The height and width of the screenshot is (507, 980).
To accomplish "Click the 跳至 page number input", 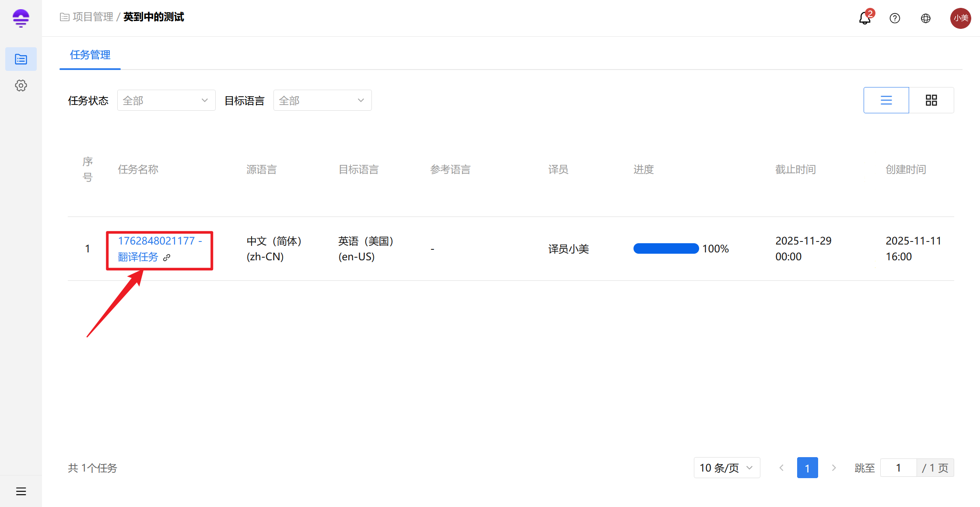I will (898, 468).
